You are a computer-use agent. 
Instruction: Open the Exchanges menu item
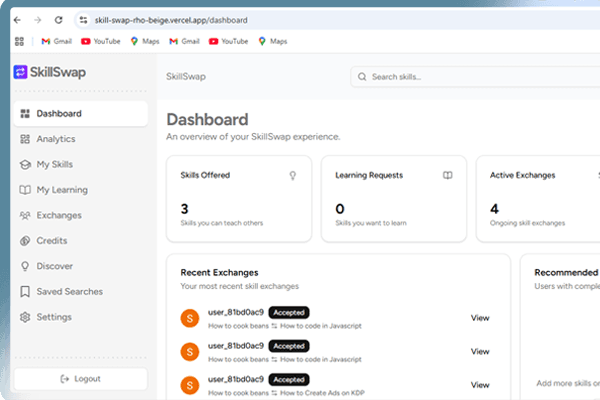[59, 215]
